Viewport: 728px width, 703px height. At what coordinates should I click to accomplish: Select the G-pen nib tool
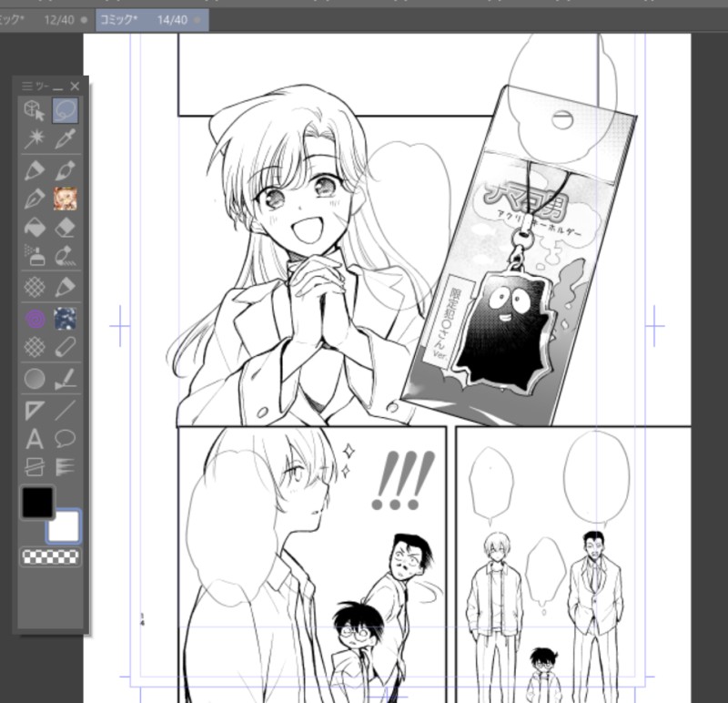coord(35,199)
